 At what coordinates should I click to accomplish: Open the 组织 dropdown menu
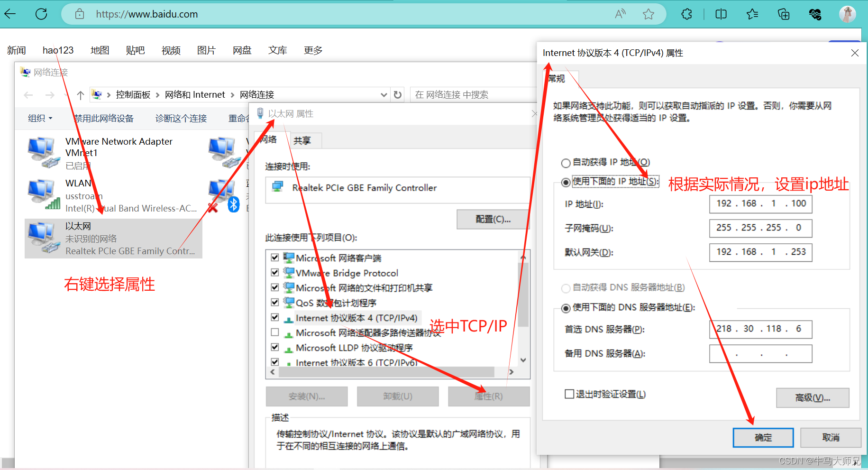click(40, 118)
